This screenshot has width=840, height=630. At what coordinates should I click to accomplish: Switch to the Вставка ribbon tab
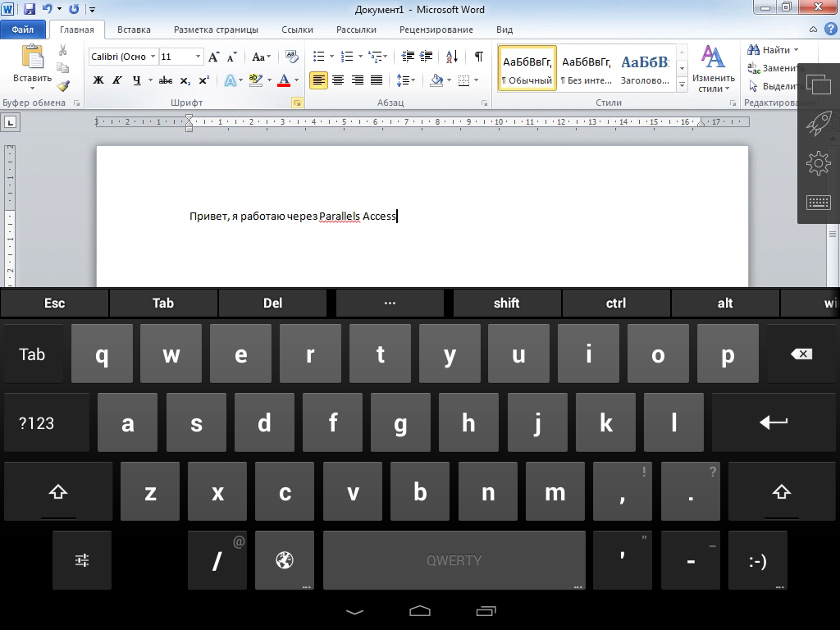pyautogui.click(x=134, y=30)
